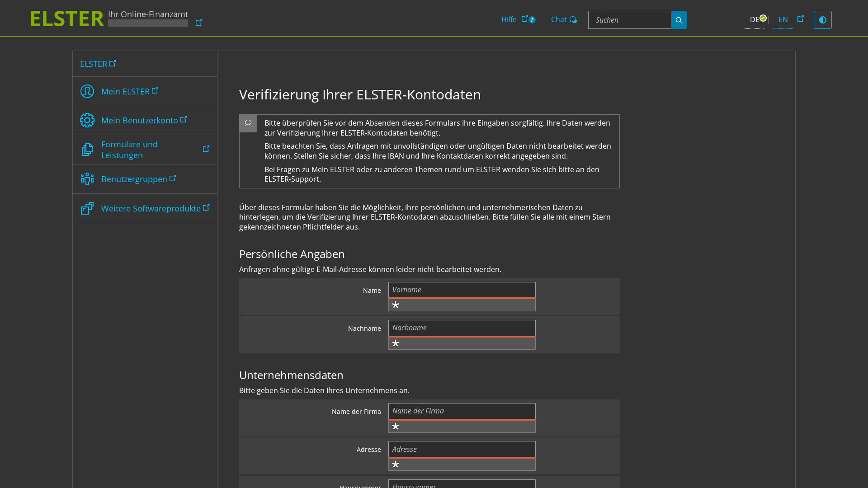868x488 pixels.
Task: Click the Weitere Softwareprodukte external link arrow
Action: [206, 207]
